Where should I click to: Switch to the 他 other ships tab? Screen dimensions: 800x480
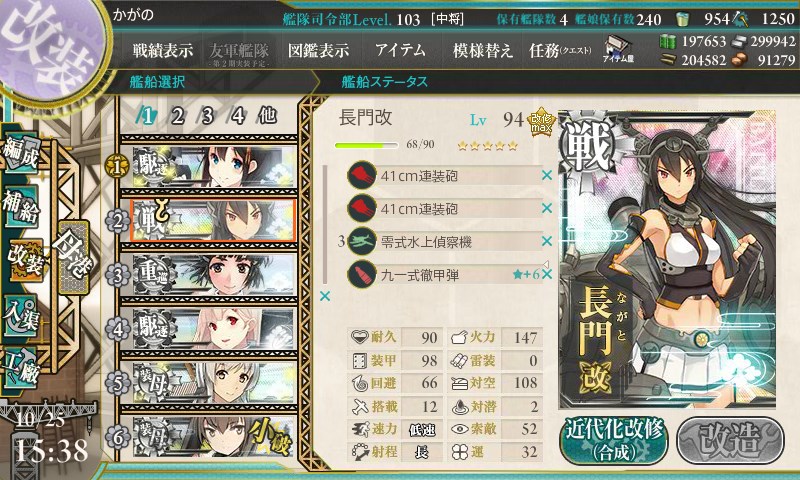267,116
